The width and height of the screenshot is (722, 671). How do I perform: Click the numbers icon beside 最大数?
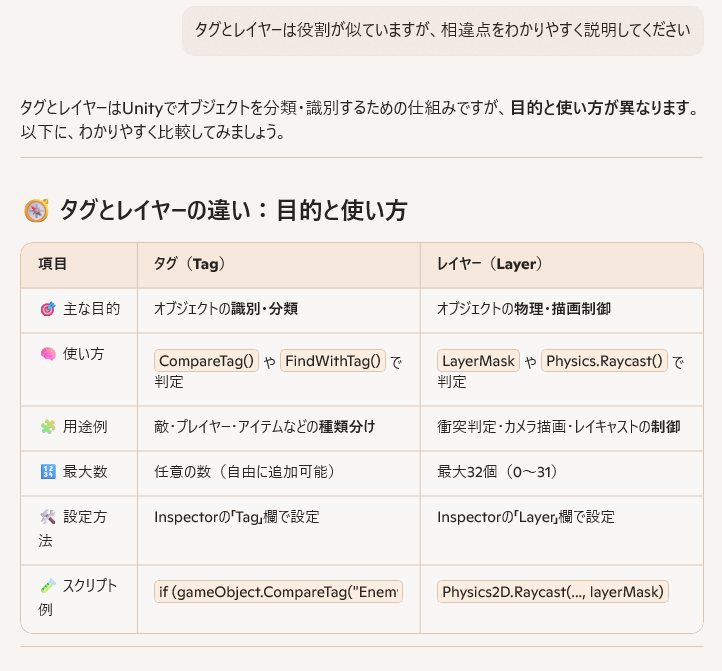(x=47, y=472)
